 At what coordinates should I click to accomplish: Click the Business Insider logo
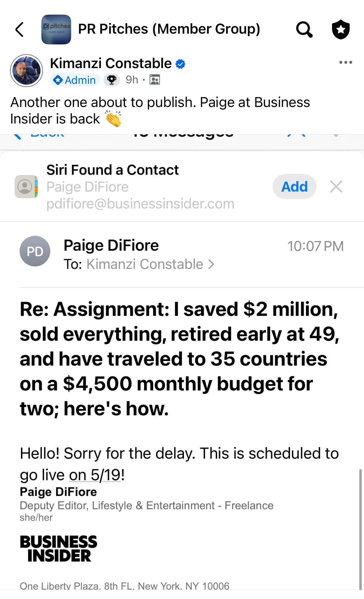[58, 549]
